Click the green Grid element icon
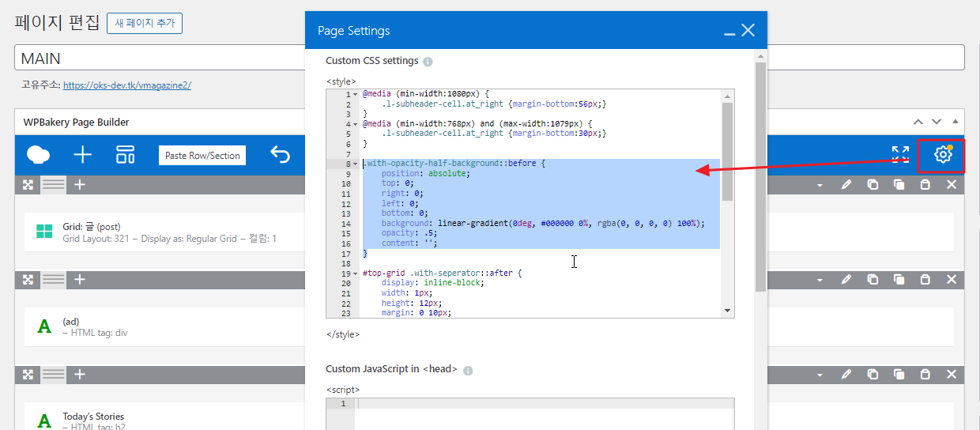Viewport: 980px width, 430px height. pos(44,232)
